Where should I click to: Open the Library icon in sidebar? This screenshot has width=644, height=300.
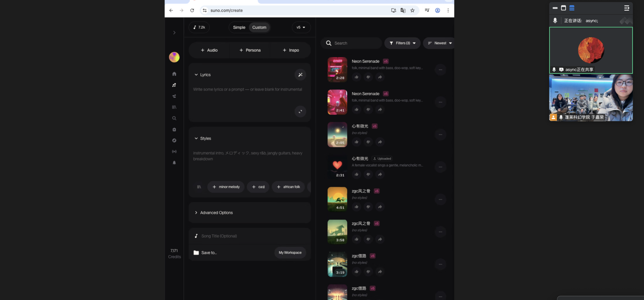(174, 107)
